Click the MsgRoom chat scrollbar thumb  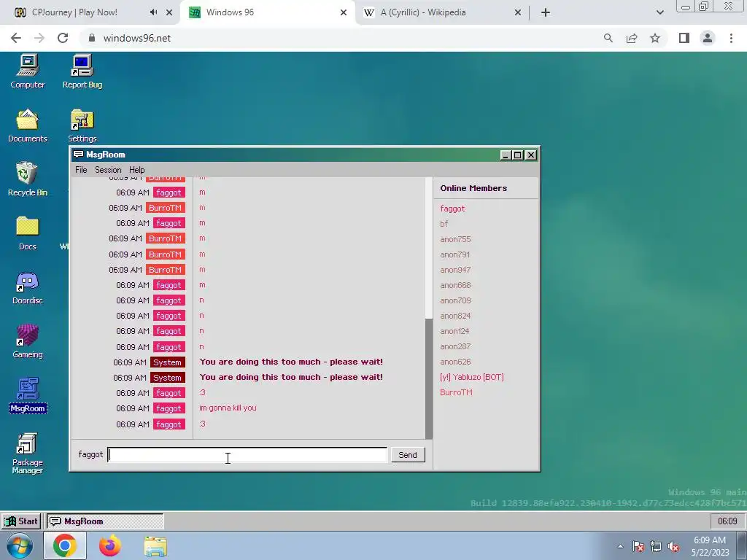coord(429,378)
